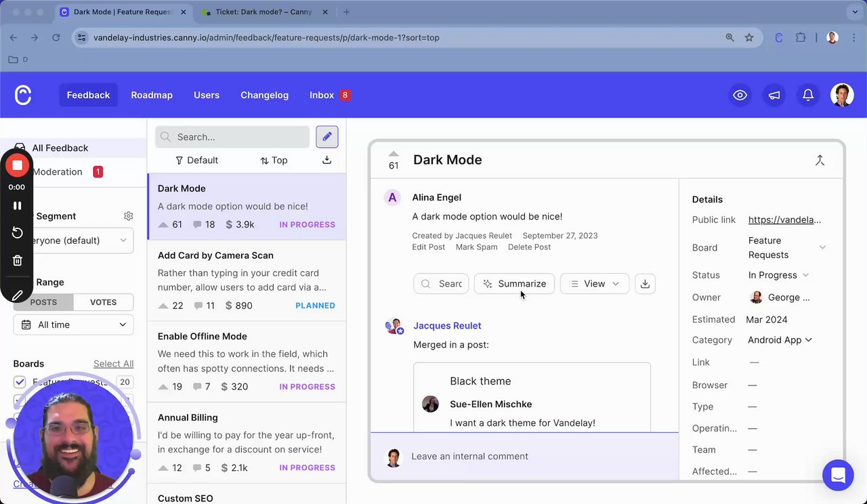Click the browser back arrow
The width and height of the screenshot is (867, 504).
tap(14, 37)
